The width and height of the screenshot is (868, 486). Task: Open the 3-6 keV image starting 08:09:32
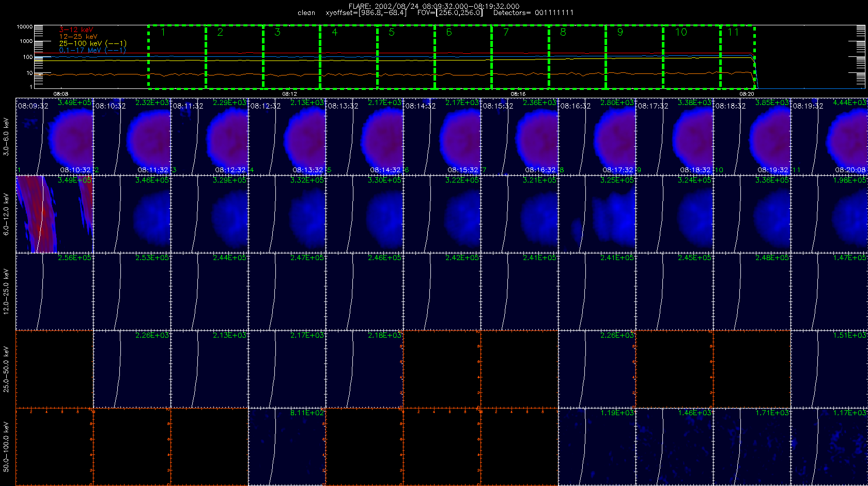(x=54, y=136)
